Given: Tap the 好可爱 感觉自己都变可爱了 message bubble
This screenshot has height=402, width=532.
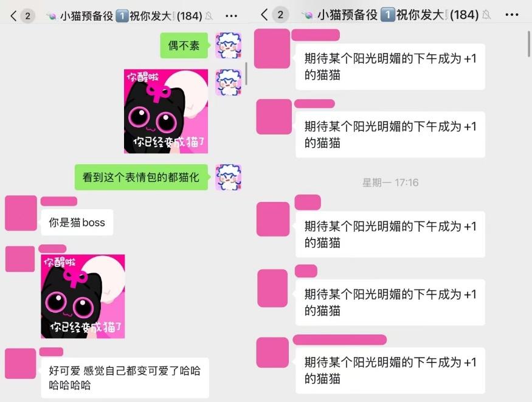Looking at the screenshot, I should coord(125,378).
